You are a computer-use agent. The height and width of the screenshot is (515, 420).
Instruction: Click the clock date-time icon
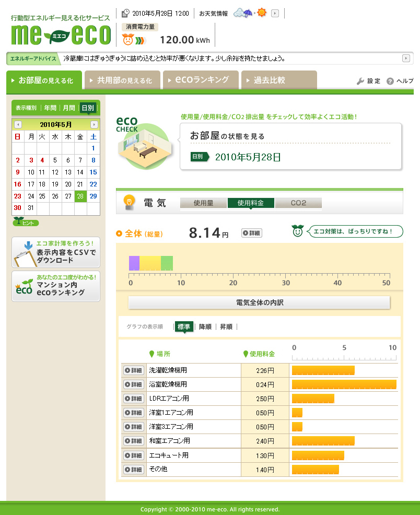(x=125, y=13)
